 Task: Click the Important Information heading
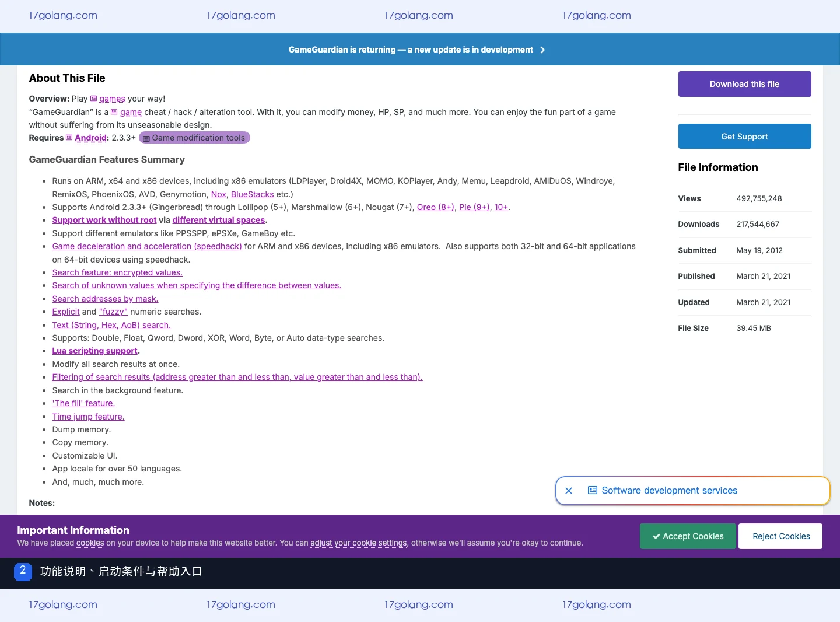click(x=73, y=530)
